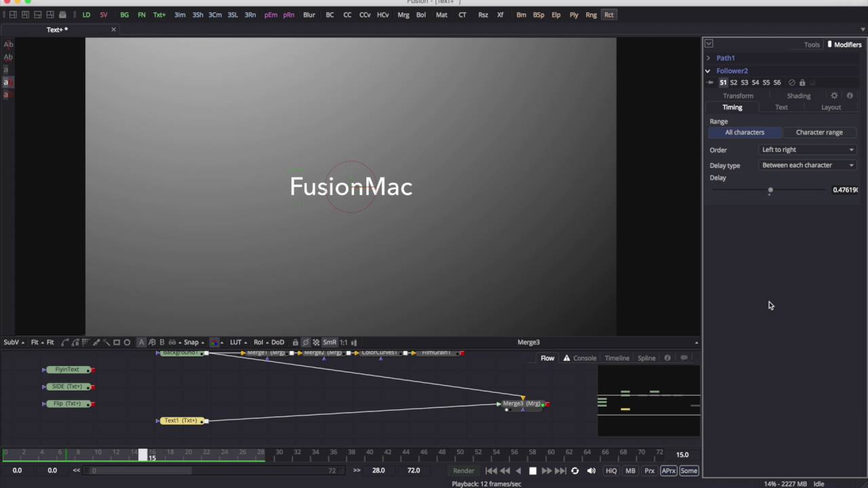The height and width of the screenshot is (488, 868).
Task: Click the pin icon beside S1
Action: coord(710,83)
